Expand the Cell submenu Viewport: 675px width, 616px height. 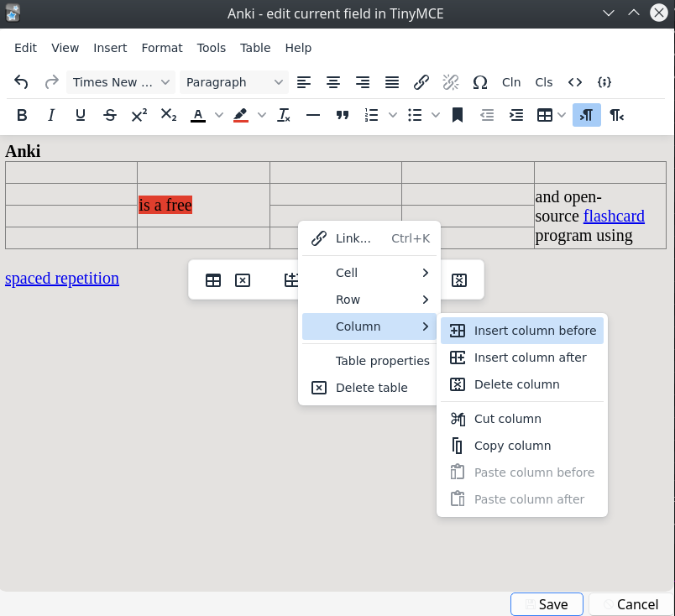(369, 273)
